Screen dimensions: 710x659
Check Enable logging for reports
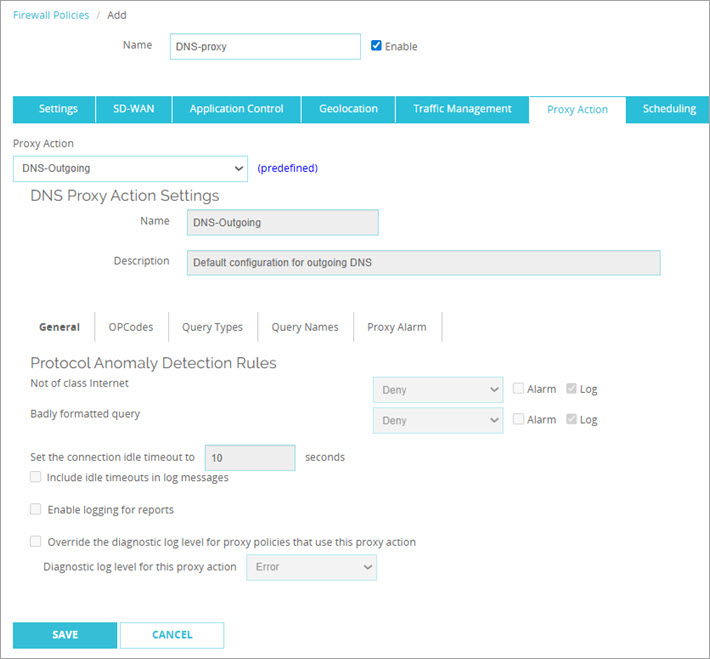coord(35,509)
